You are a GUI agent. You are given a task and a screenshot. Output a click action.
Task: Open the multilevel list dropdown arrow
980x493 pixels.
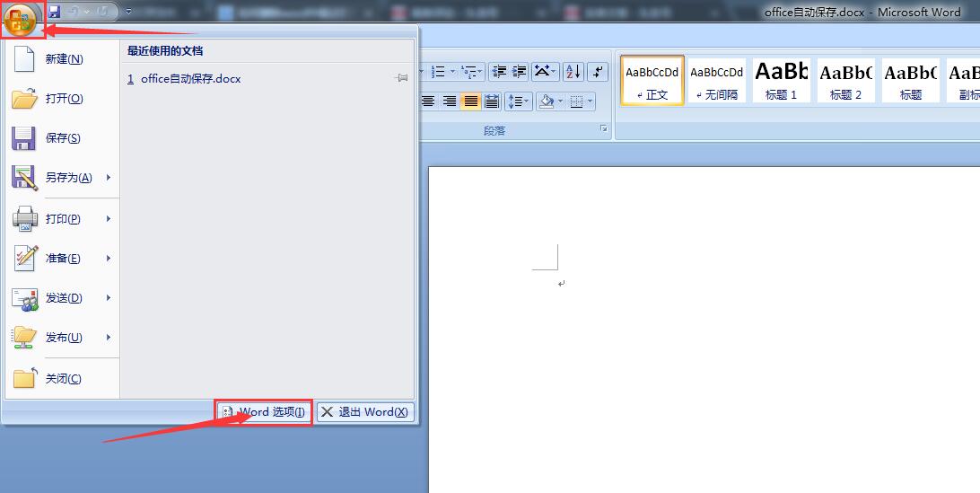(481, 72)
